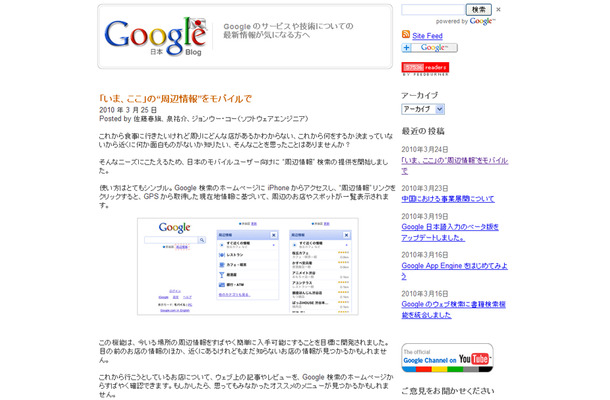The width and height of the screenshot is (610, 400).
Task: Click the orange RSS feed icon
Action: click(x=406, y=35)
